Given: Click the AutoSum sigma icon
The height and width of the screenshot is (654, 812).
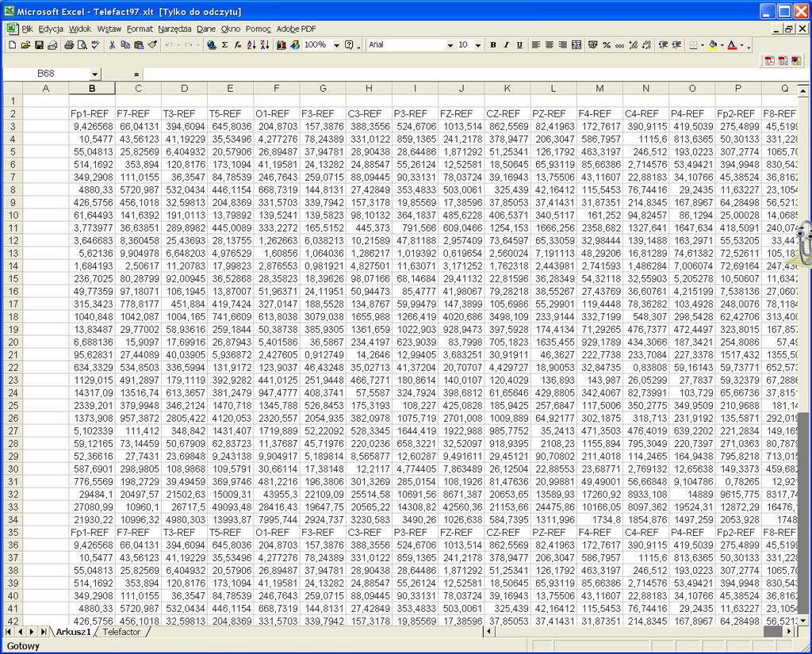Looking at the screenshot, I should click(x=224, y=45).
